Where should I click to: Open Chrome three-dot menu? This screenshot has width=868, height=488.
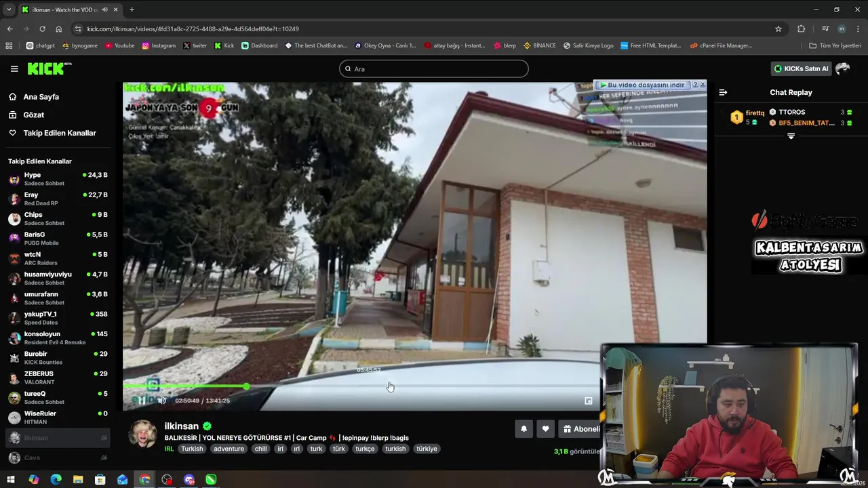click(x=858, y=28)
